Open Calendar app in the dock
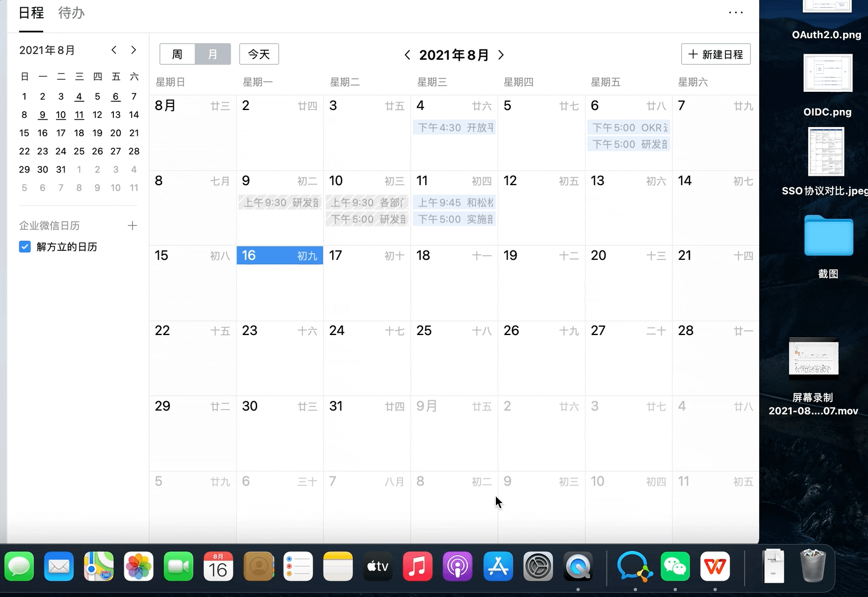 tap(218, 567)
